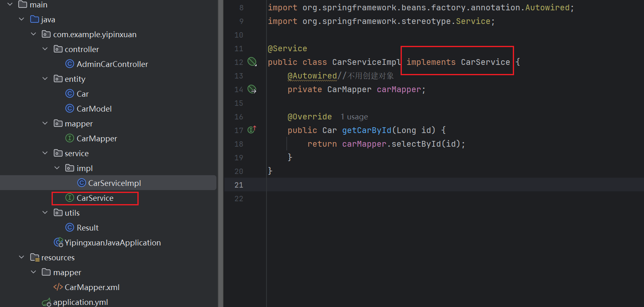Screen dimensions: 644x307
Task: Click the CarServiceImpl class name on line 12
Action: [x=367, y=62]
